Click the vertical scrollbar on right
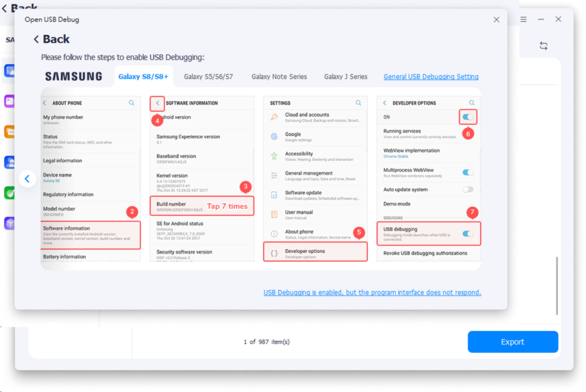This screenshot has width=586, height=392. coord(557,286)
